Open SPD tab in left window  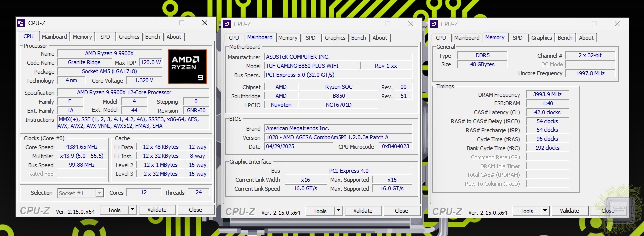coord(105,37)
